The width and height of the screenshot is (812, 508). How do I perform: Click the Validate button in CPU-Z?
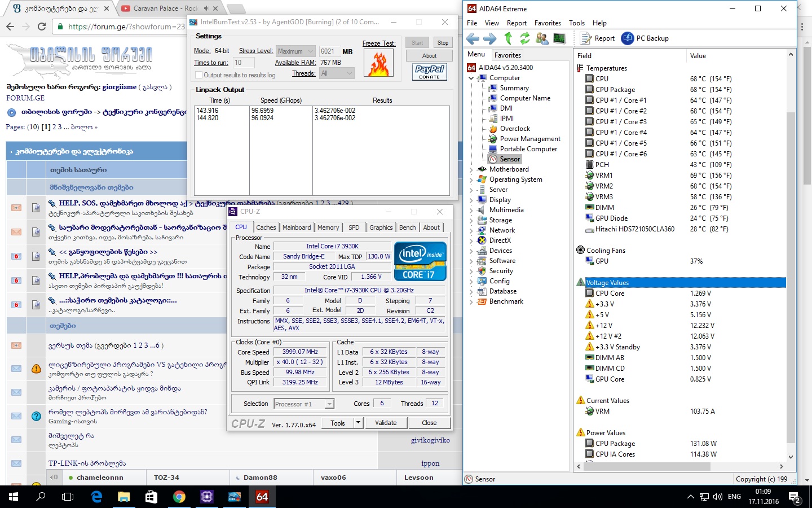coord(386,423)
